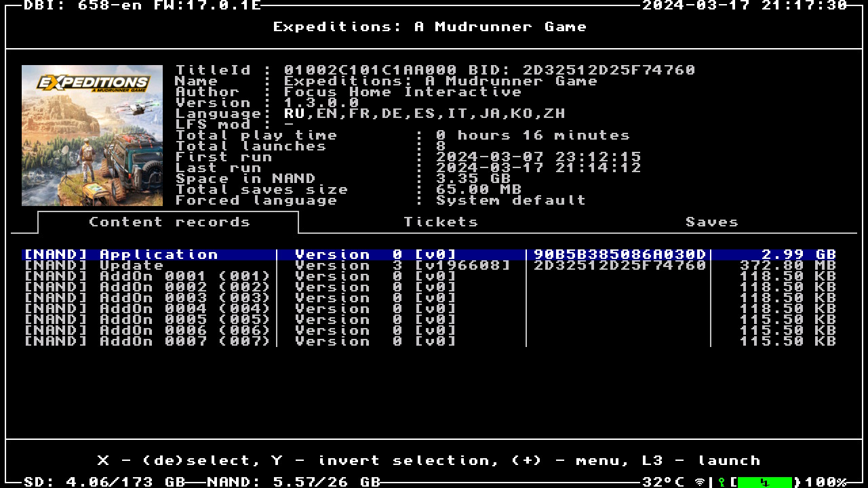Click the Y - invert selection hint
The image size is (868, 488).
pyautogui.click(x=384, y=461)
